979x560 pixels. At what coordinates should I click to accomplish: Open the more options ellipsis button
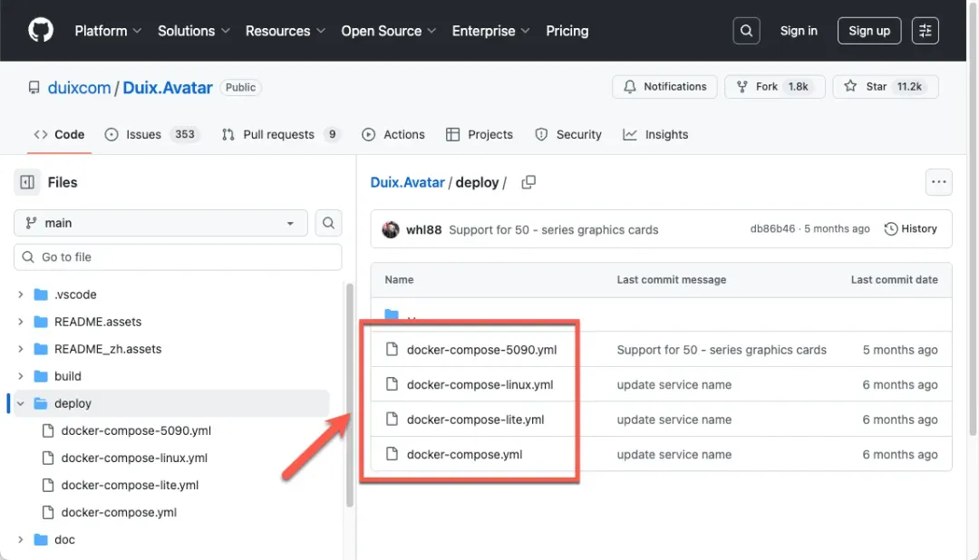coord(938,182)
